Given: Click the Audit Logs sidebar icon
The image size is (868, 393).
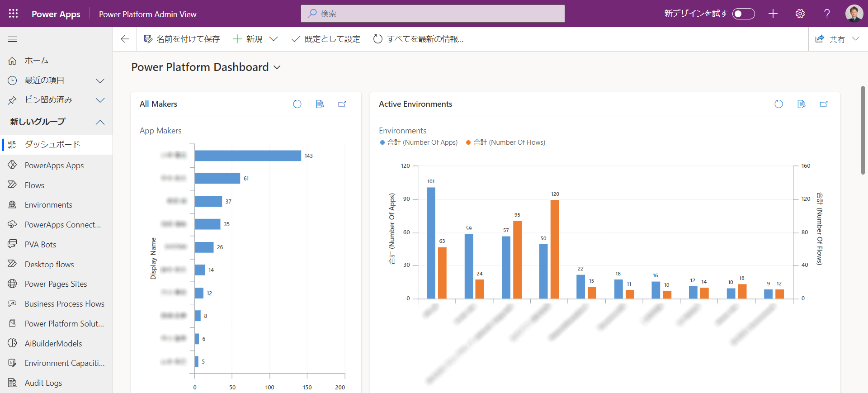Looking at the screenshot, I should click(12, 383).
